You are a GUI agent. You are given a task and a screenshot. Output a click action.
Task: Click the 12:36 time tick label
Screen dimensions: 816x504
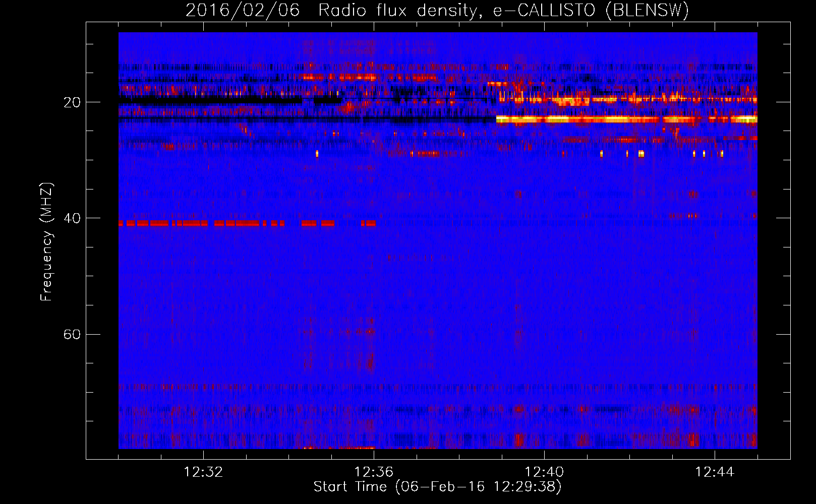point(374,472)
